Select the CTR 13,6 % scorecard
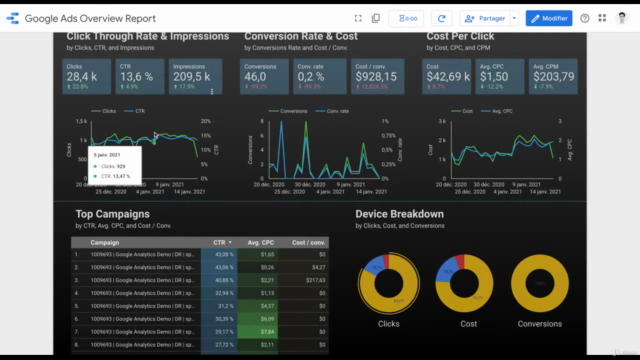Viewport: 640px width, 360px height. 140,76
